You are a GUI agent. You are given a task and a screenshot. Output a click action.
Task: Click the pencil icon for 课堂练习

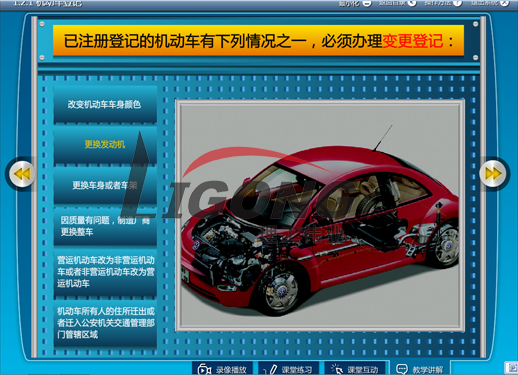point(271,370)
